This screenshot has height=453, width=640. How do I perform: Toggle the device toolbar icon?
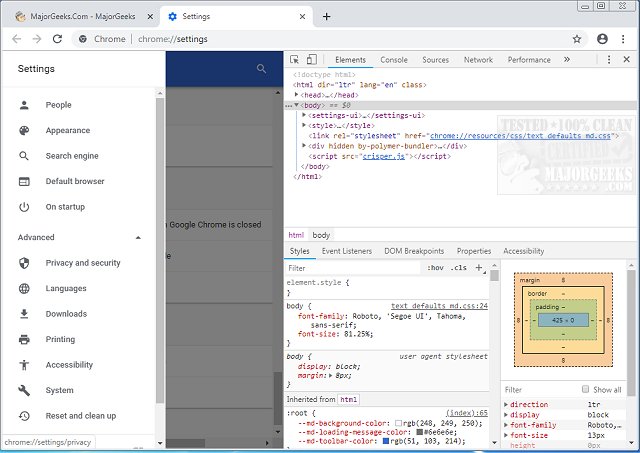[x=311, y=60]
